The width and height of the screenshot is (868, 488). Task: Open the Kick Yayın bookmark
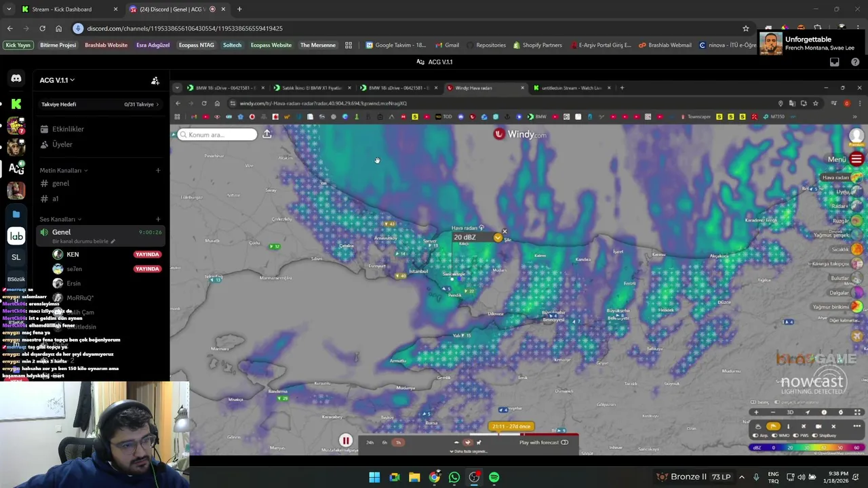(x=18, y=45)
